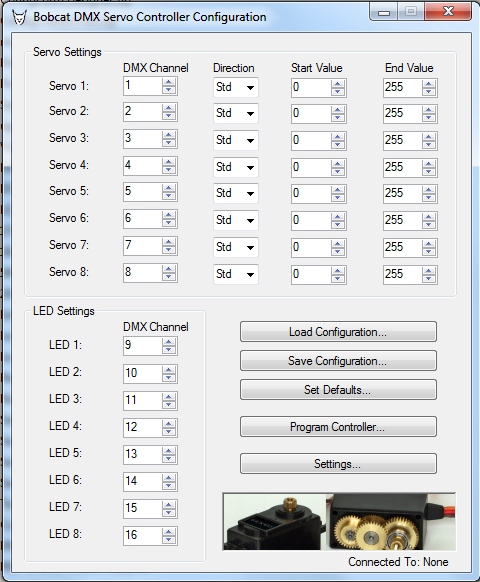This screenshot has width=480, height=582.
Task: Click the servo motor photo
Action: pos(275,522)
